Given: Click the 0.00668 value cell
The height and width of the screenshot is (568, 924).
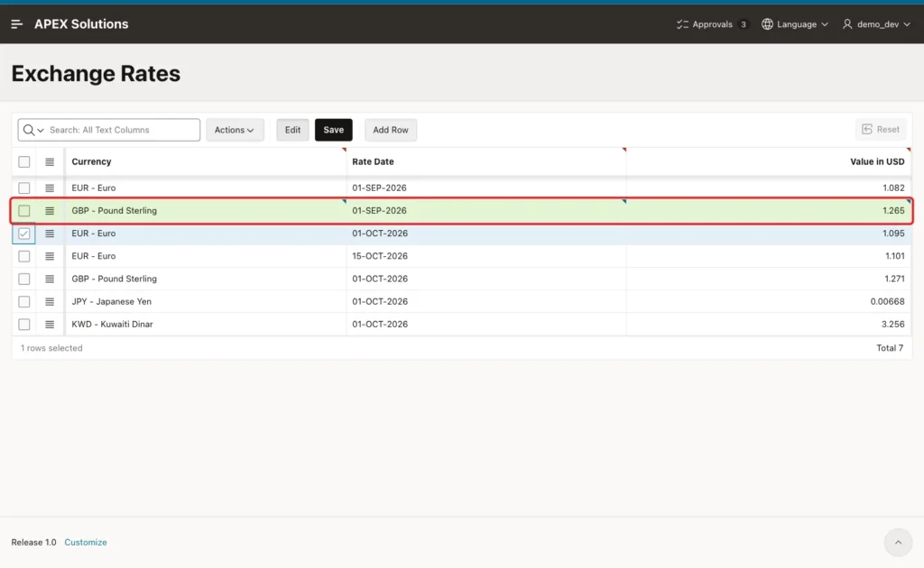Looking at the screenshot, I should pyautogui.click(x=769, y=302).
